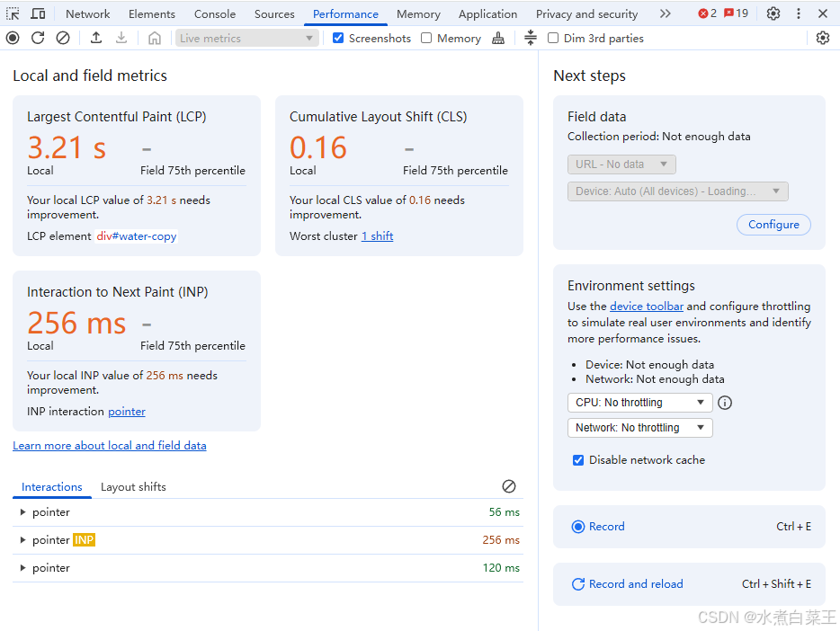
Task: Start recording with the toolbar record icon
Action: click(13, 38)
